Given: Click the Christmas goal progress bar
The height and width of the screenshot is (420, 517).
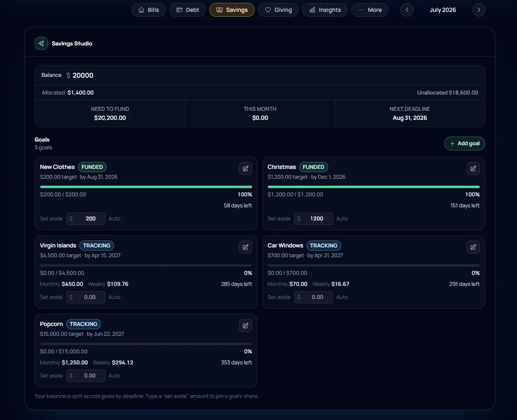Looking at the screenshot, I should click(x=374, y=187).
